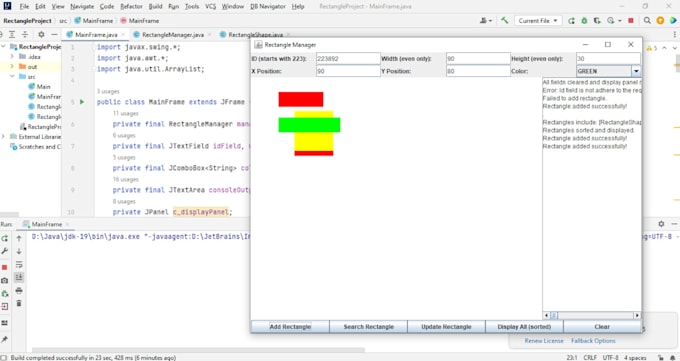The image size is (680, 361).
Task: Click the Add Rectangle button
Action: 290,327
